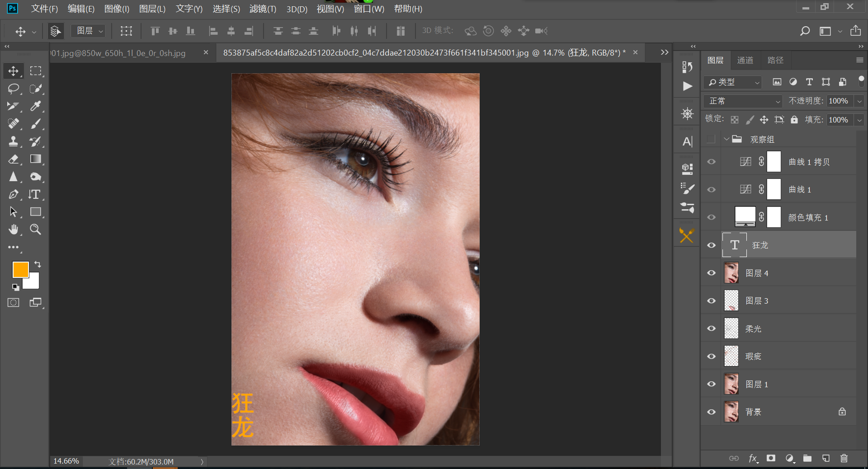The height and width of the screenshot is (469, 868).
Task: Click the Search magnifier in options bar
Action: click(x=805, y=31)
